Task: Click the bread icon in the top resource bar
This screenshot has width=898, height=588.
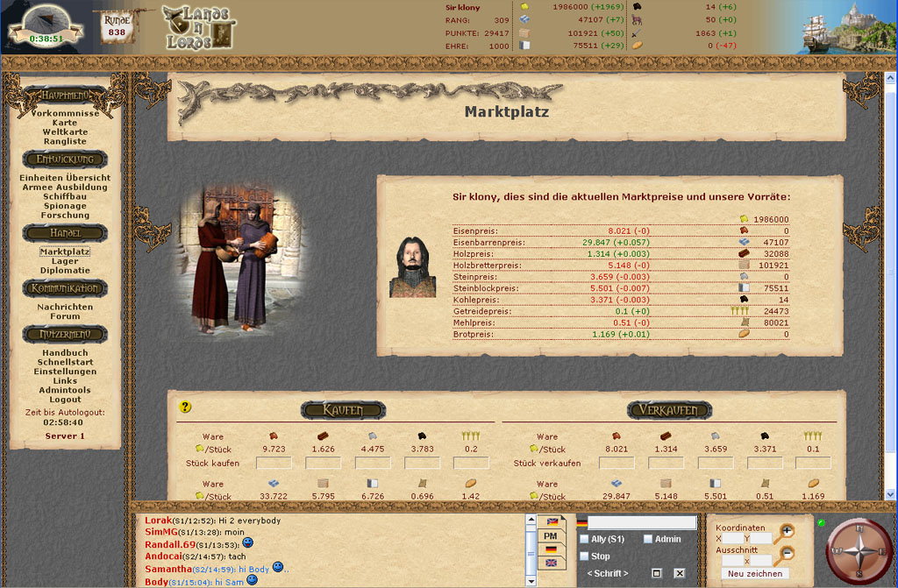Action: pos(637,46)
